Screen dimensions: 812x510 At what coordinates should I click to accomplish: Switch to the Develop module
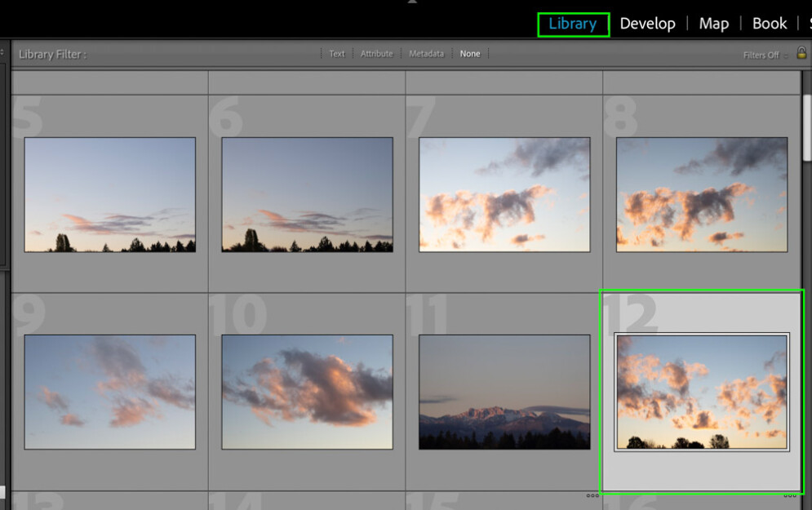(x=648, y=23)
